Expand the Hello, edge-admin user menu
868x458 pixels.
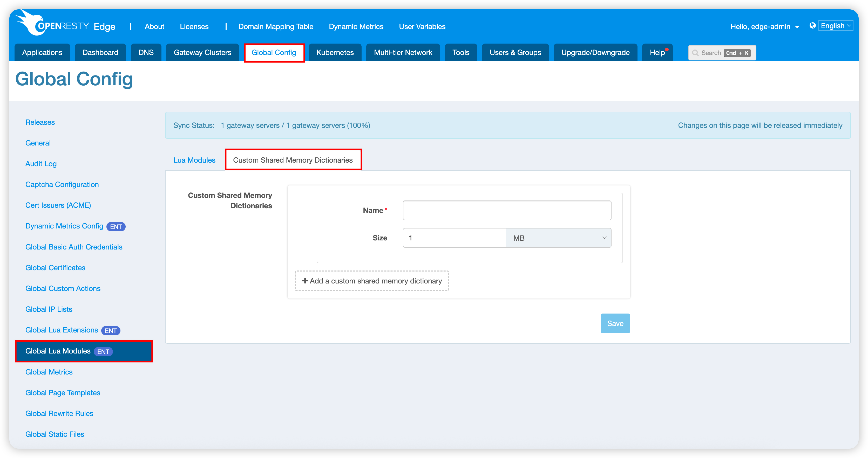(x=764, y=27)
